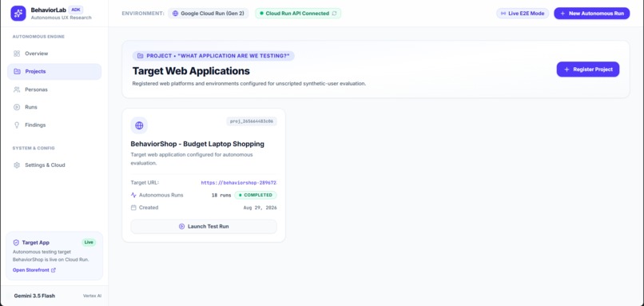The height and width of the screenshot is (306, 644).
Task: Click the plus icon on New Autonomous Run
Action: pyautogui.click(x=563, y=14)
